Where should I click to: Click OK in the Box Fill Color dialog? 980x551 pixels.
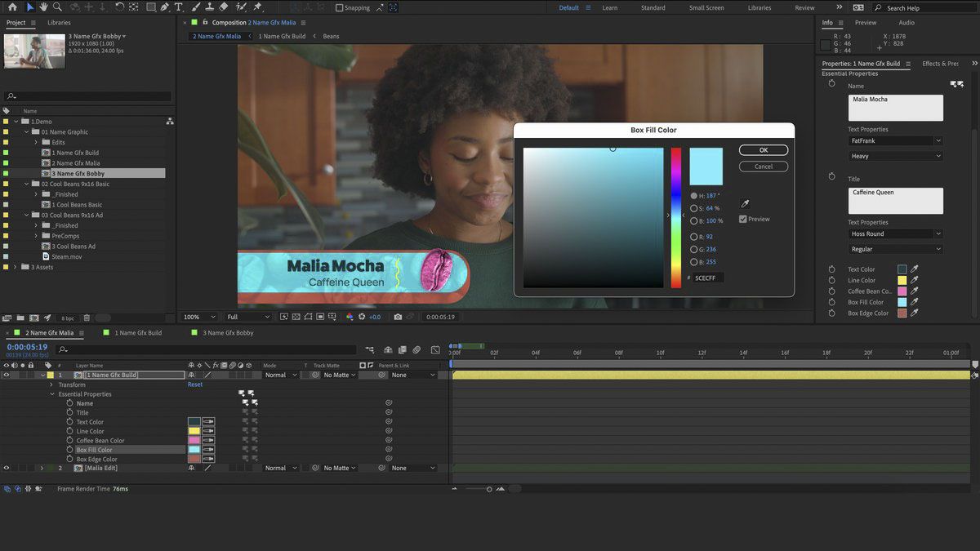click(x=763, y=150)
